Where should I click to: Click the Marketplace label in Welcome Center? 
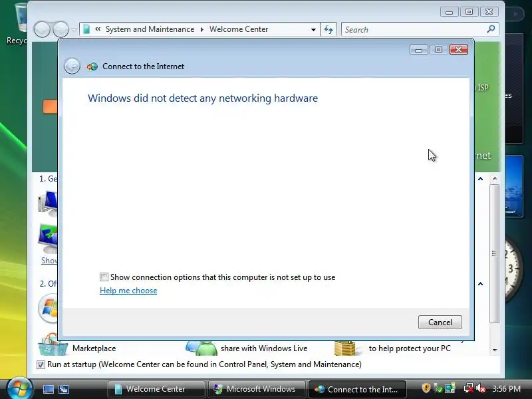tap(94, 348)
